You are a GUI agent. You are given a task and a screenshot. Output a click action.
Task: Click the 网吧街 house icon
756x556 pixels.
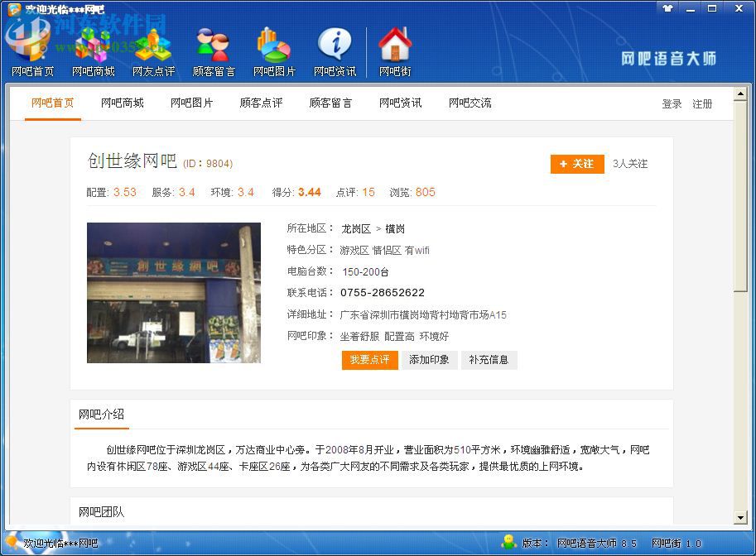394,43
